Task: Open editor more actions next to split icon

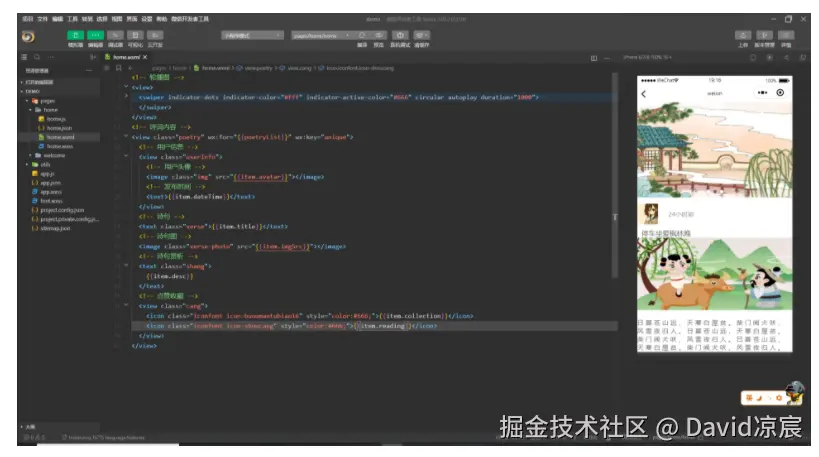Action: [x=607, y=58]
